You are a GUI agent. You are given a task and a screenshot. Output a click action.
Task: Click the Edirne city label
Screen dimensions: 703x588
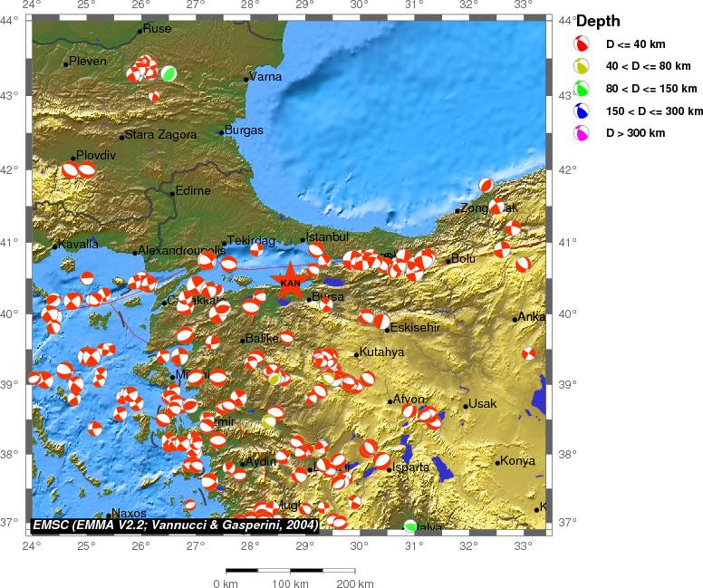pyautogui.click(x=193, y=191)
